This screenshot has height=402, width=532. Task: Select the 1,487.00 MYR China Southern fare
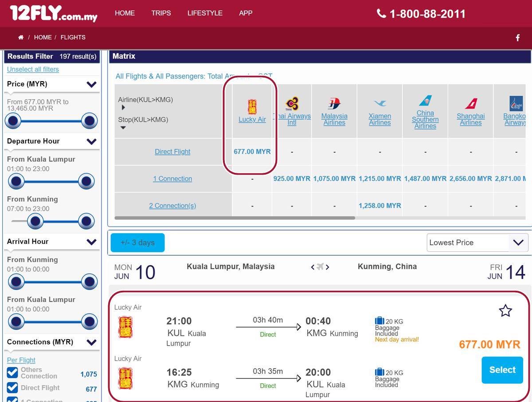pyautogui.click(x=425, y=179)
